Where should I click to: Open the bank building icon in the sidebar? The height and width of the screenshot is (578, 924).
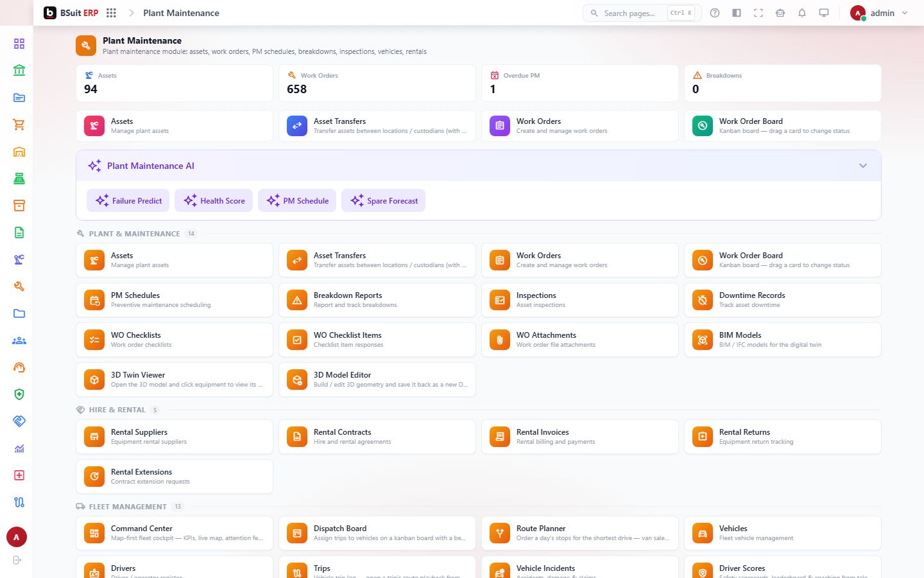coord(19,71)
